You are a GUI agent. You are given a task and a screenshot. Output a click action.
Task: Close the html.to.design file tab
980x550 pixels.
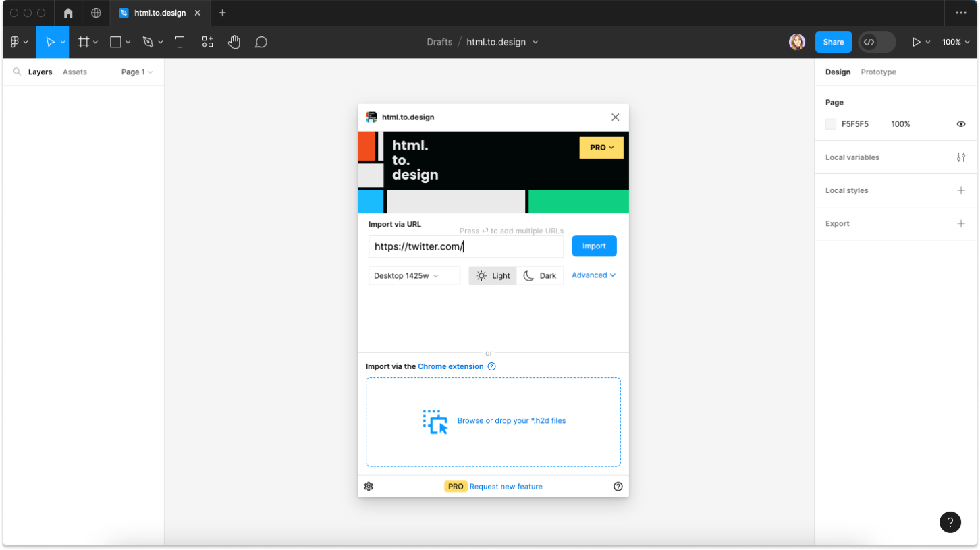[199, 13]
